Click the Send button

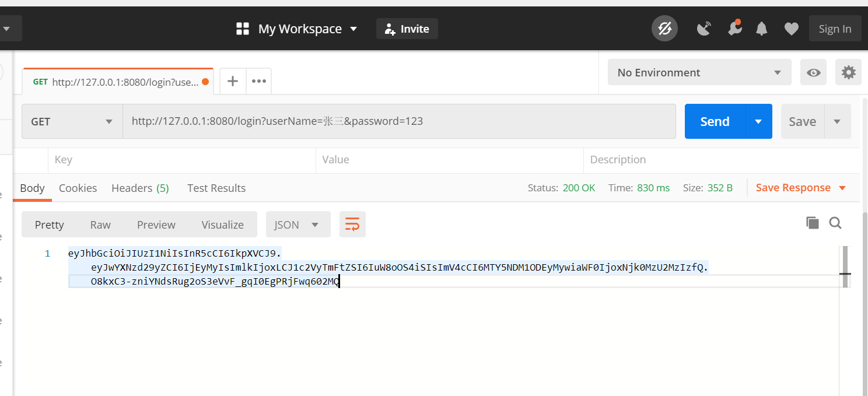[715, 121]
